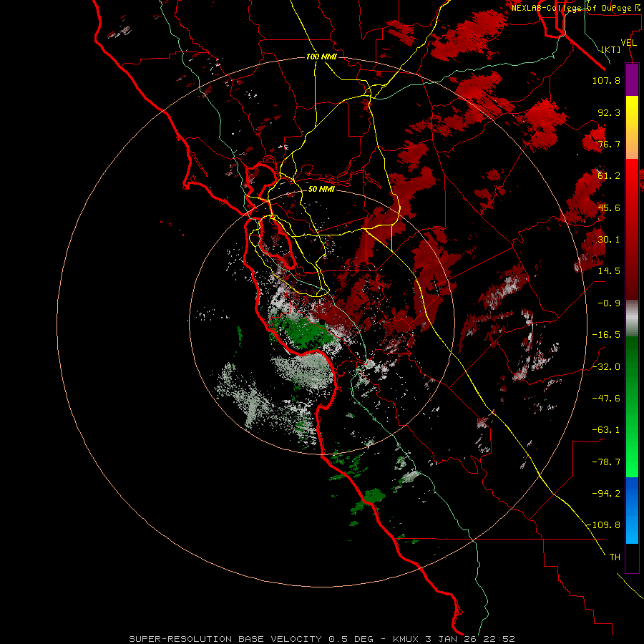
Task: Select the 92.3 scale value
Action: click(609, 112)
